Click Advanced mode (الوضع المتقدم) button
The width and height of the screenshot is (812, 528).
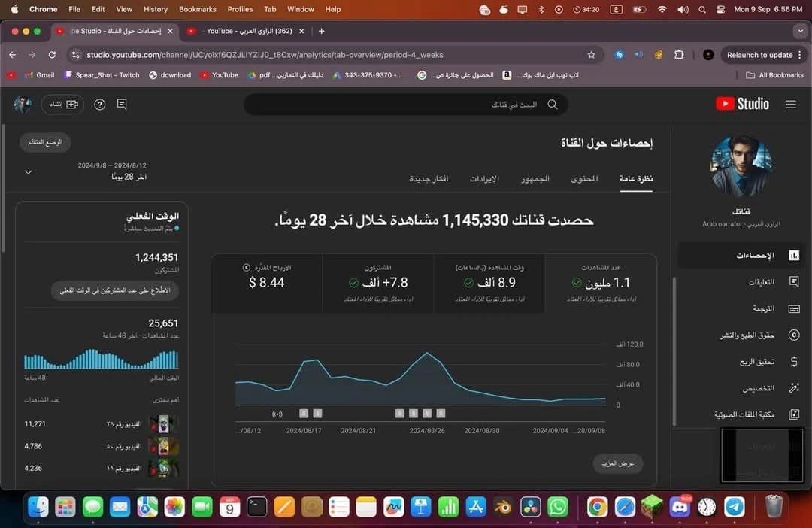[45, 142]
